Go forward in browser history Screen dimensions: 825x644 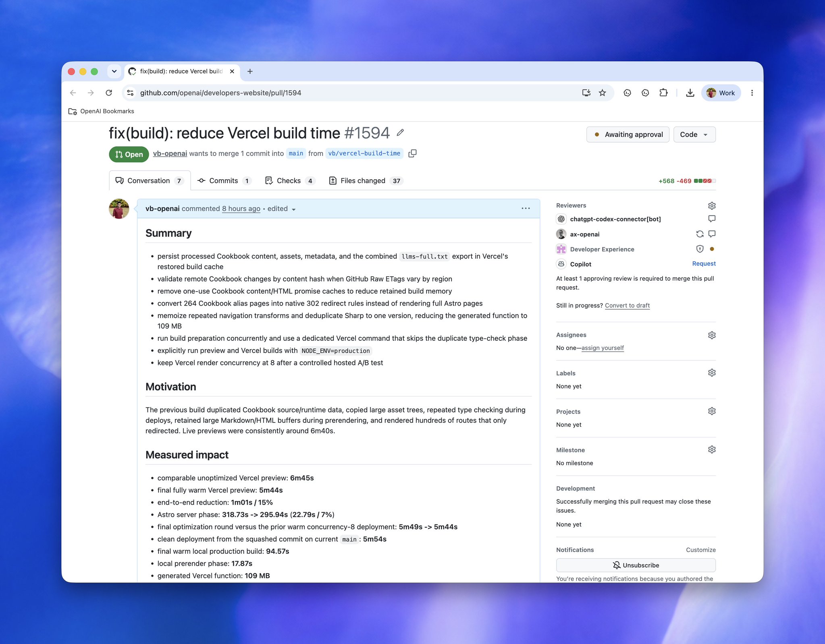[91, 93]
